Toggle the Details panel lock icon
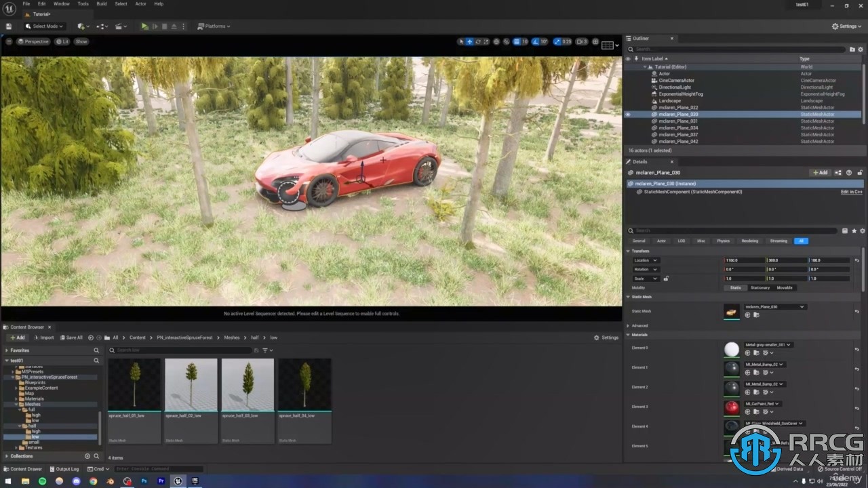 [x=860, y=173]
